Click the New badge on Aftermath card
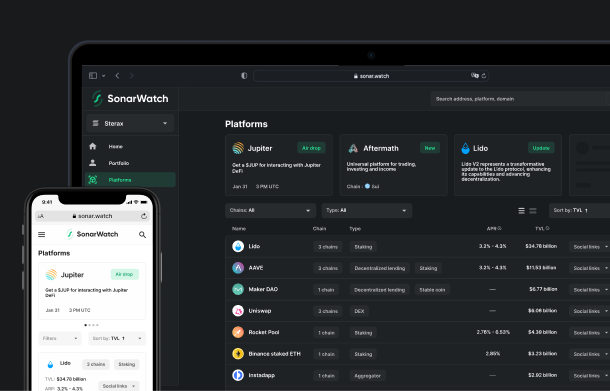 pos(430,148)
